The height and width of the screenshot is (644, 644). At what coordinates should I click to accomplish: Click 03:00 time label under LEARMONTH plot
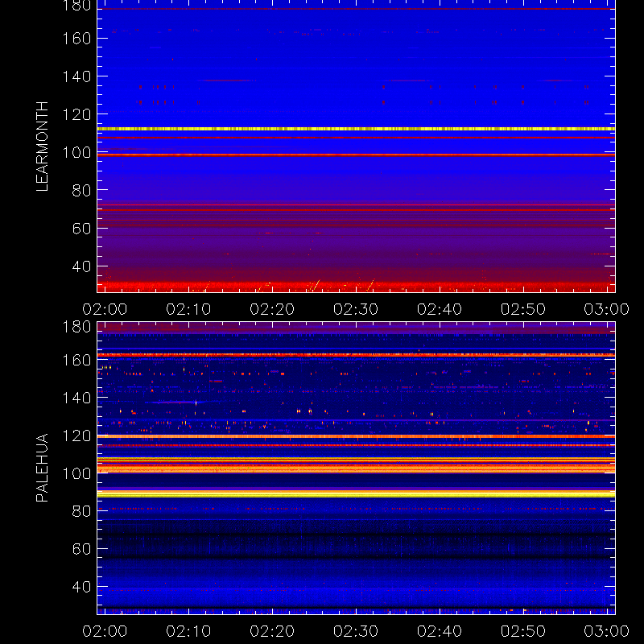(607, 309)
